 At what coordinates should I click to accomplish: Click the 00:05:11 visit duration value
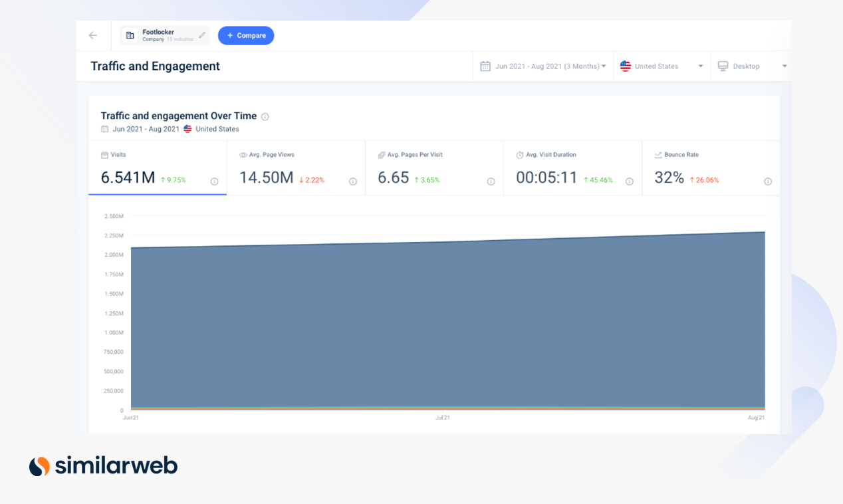point(546,178)
